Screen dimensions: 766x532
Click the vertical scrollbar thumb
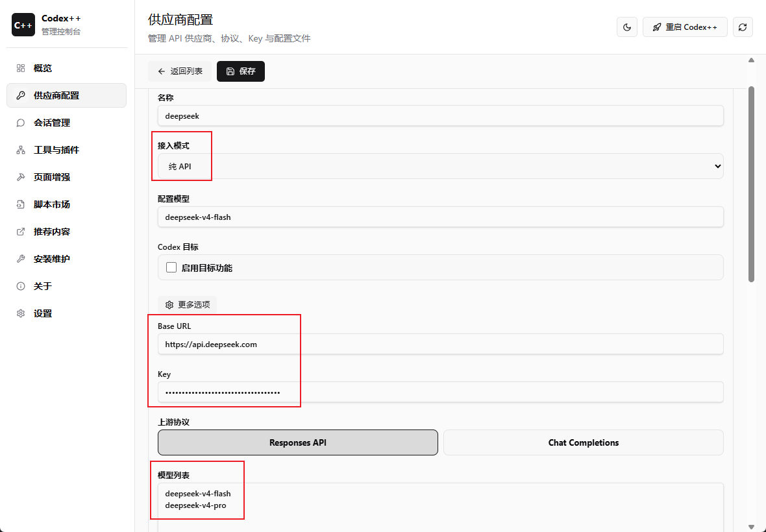click(x=751, y=184)
